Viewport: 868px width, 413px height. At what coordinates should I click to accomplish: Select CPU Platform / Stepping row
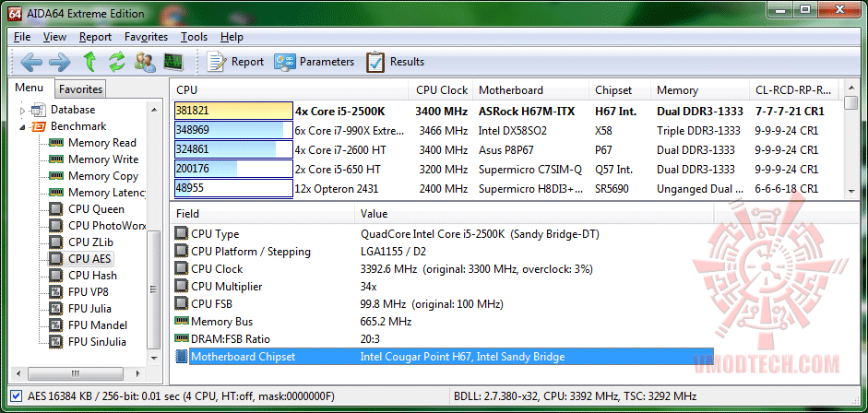[442, 252]
